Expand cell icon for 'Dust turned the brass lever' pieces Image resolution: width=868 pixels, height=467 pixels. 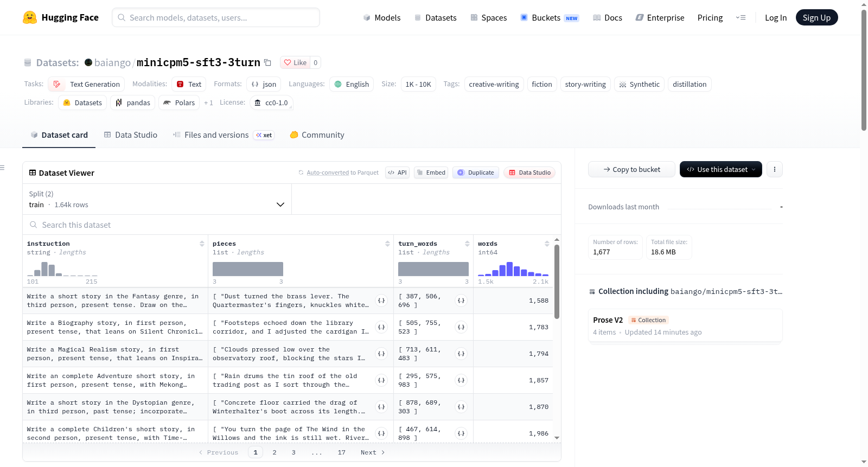tap(381, 300)
